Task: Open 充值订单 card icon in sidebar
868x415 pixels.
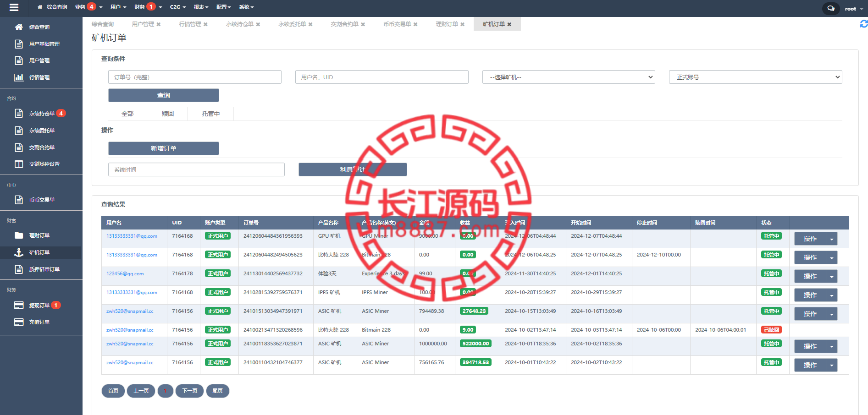Action: 19,322
